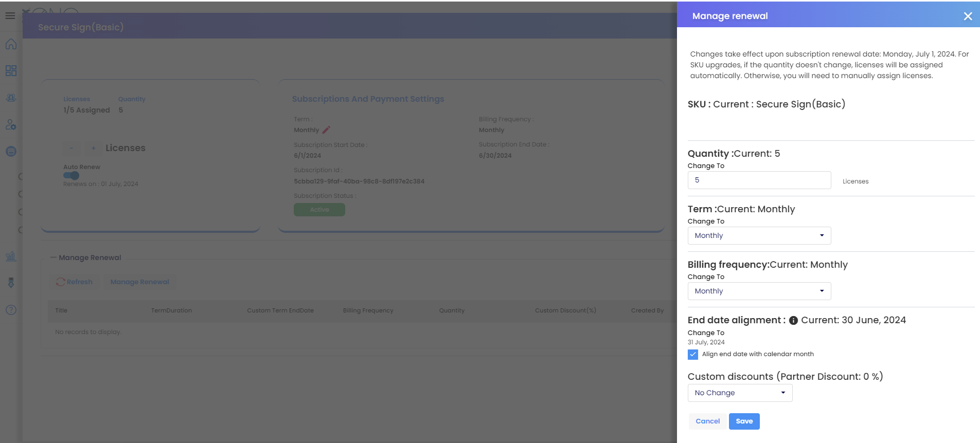Click the Subscriptions And Payment Settings heading
Viewport: 980px width, 443px height.
click(x=368, y=99)
